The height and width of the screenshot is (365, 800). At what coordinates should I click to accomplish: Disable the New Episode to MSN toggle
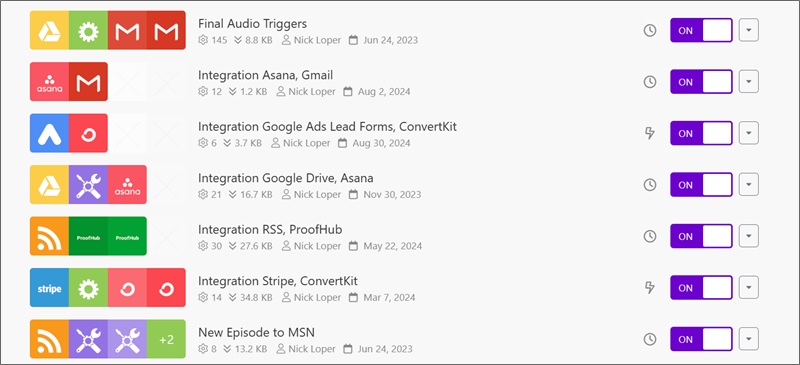tap(702, 339)
